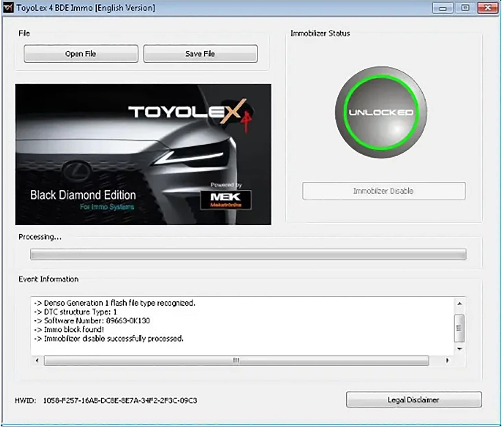504x427 pixels.
Task: Click the green UNLOCKED status indicator
Action: click(x=381, y=112)
